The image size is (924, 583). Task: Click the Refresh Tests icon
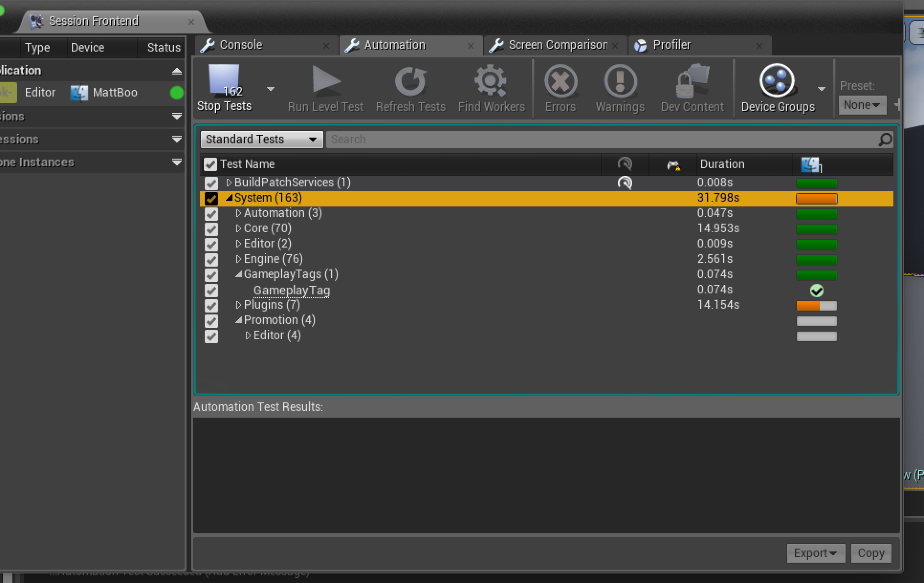(410, 81)
